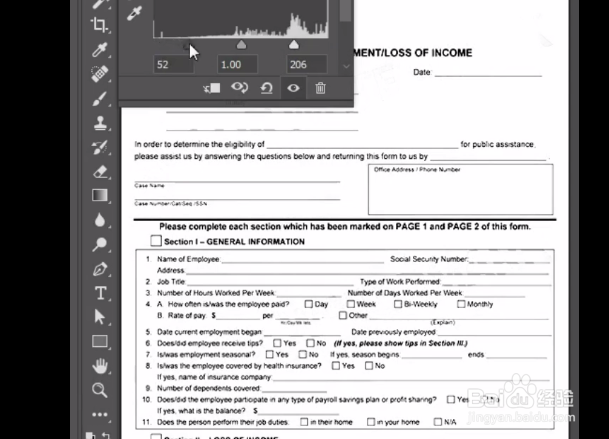Click the 'Social Security Number' text
The height and width of the screenshot is (439, 609).
429,259
